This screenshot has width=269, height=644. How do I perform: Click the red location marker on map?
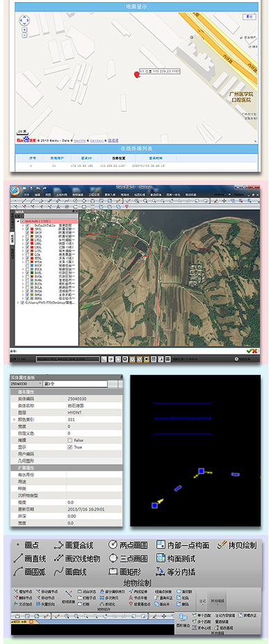137,74
